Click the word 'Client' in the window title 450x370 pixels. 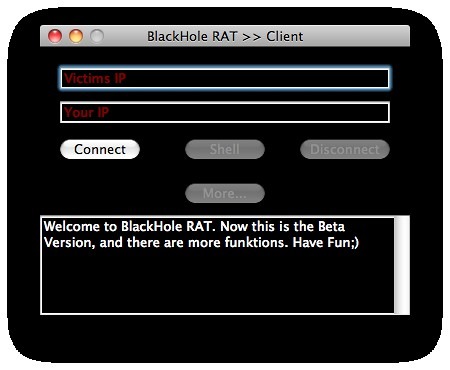point(285,36)
